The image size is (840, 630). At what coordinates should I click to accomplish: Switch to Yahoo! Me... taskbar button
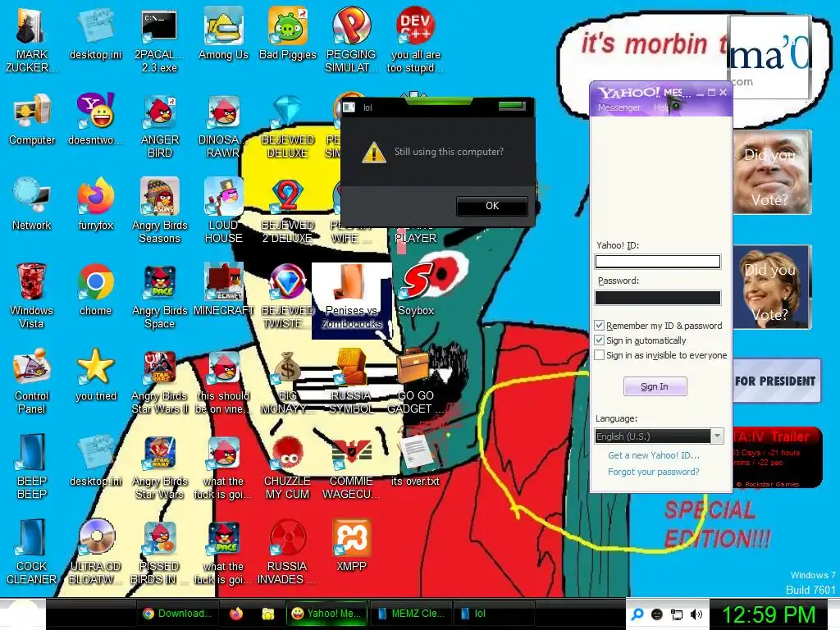click(x=326, y=614)
